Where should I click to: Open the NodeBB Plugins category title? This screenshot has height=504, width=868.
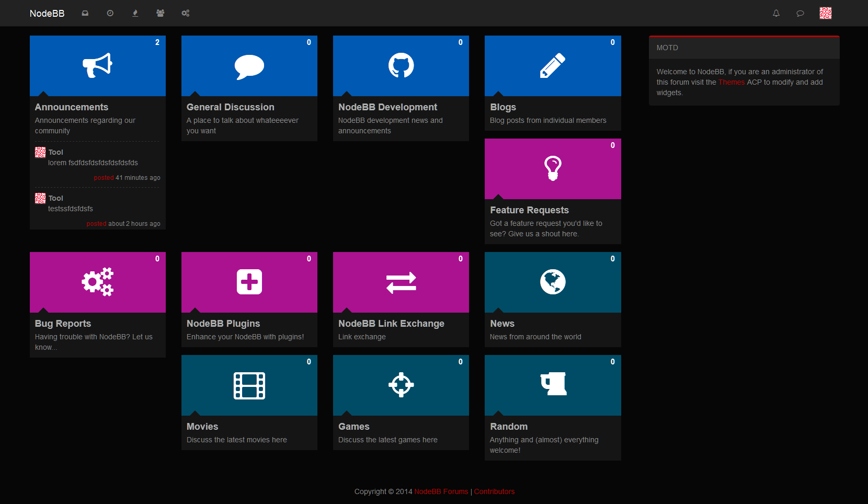click(223, 324)
